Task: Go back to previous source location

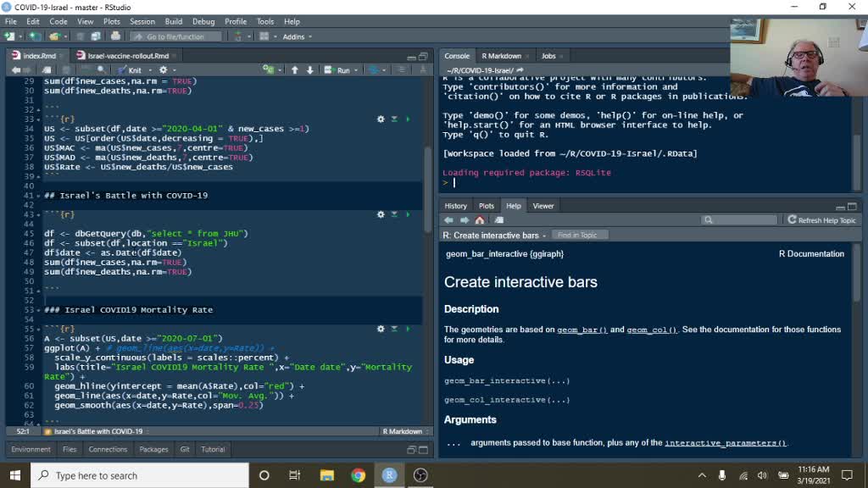Action: [15, 70]
